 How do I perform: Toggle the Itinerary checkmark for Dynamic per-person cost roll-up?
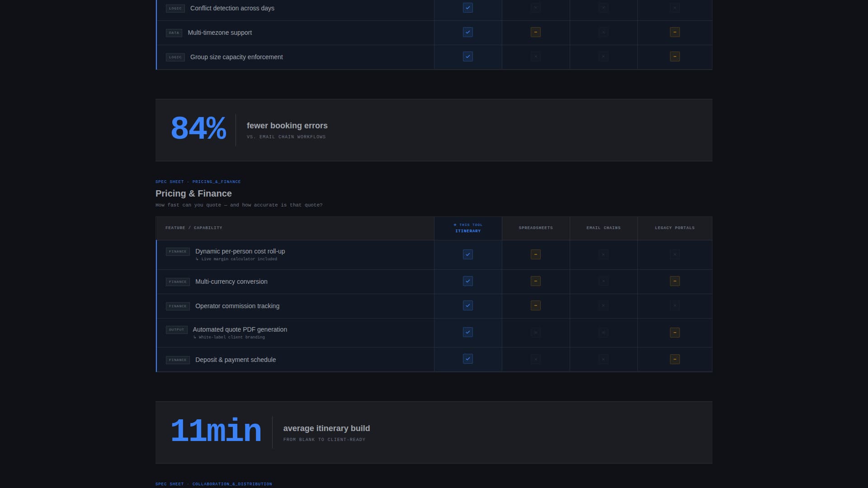(x=468, y=254)
